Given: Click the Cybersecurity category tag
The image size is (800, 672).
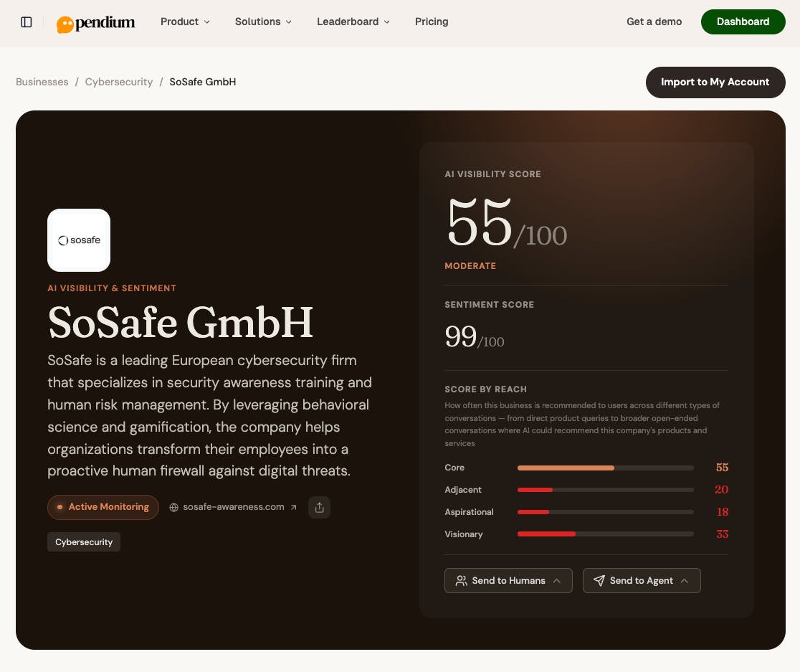Looking at the screenshot, I should coord(84,542).
